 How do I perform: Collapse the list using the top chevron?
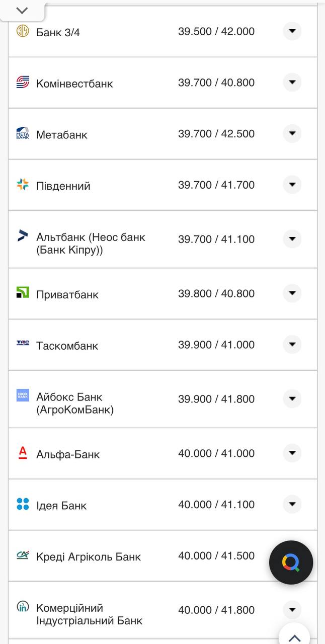click(21, 9)
